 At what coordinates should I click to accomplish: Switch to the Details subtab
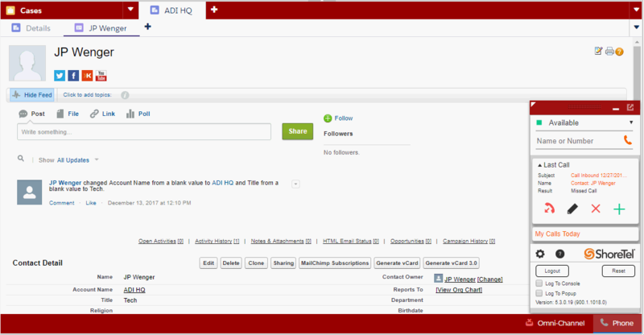coord(31,28)
